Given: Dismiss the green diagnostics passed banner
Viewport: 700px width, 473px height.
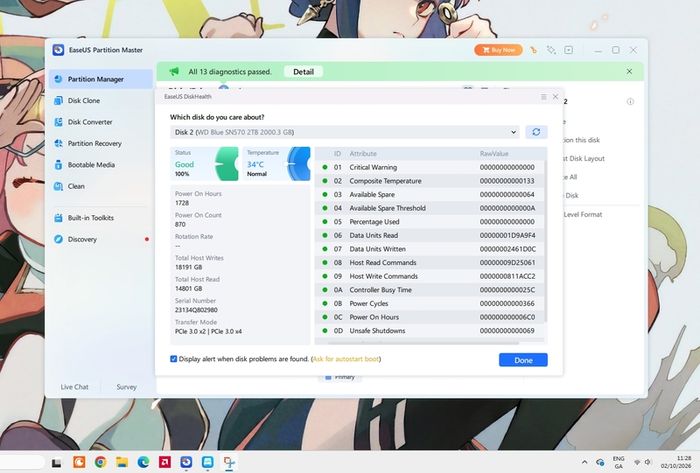Looking at the screenshot, I should (629, 71).
